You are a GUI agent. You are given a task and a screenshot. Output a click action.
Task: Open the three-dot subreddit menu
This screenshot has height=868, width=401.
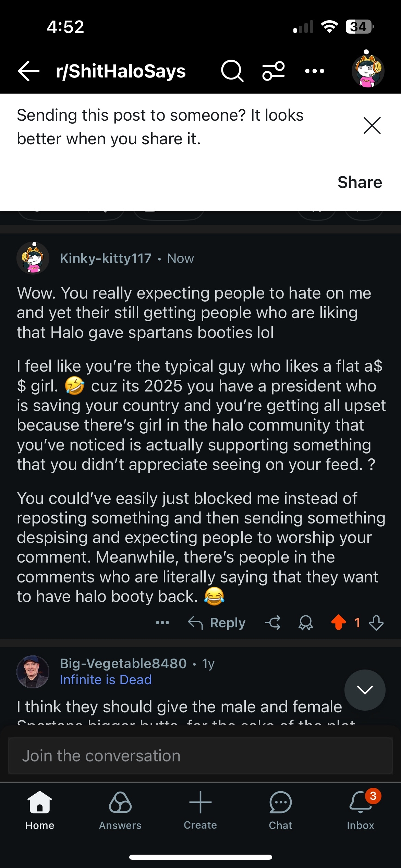pyautogui.click(x=314, y=71)
